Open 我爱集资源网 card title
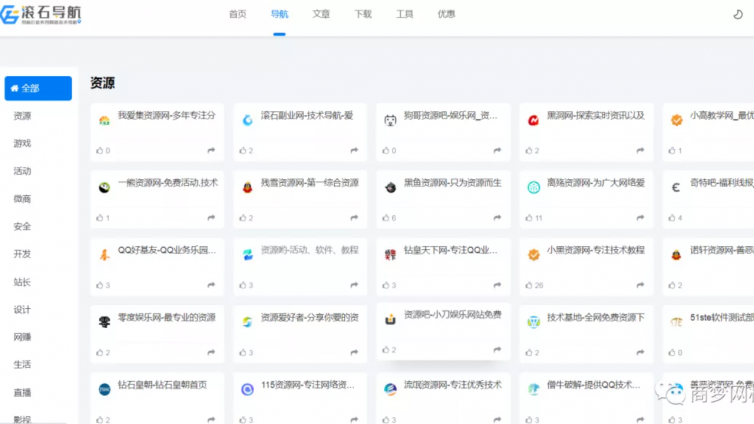The image size is (754, 424). tap(167, 115)
